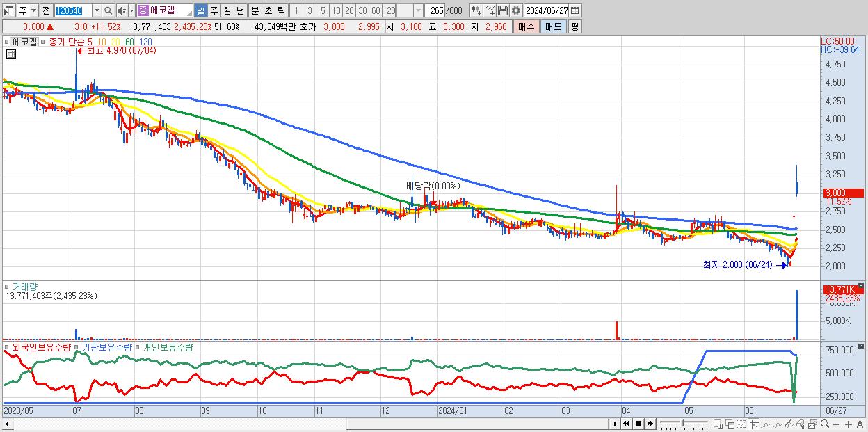
Task: Select the 30 interval button
Action: point(362,10)
